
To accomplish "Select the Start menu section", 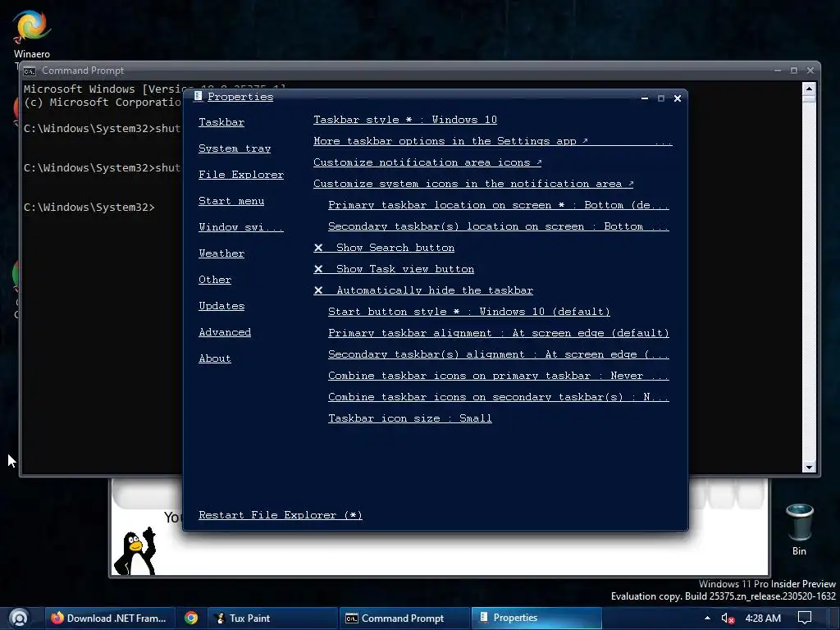I will pos(231,201).
